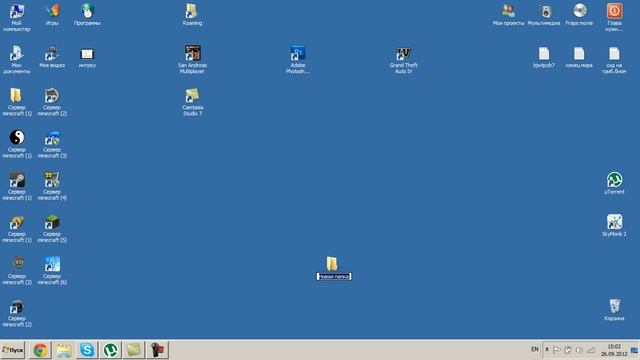The width and height of the screenshot is (640, 360).
Task: Open the volume speaker tray icon
Action: pos(579,350)
